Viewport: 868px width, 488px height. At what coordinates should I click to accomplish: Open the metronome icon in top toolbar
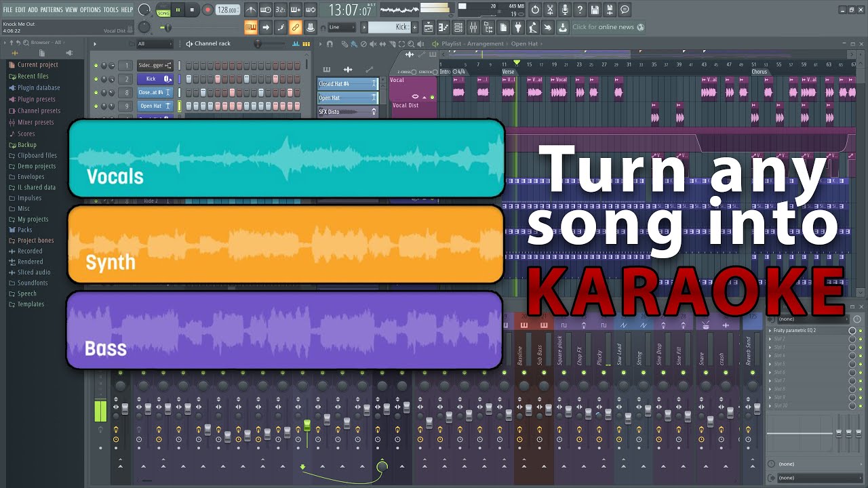(251, 9)
